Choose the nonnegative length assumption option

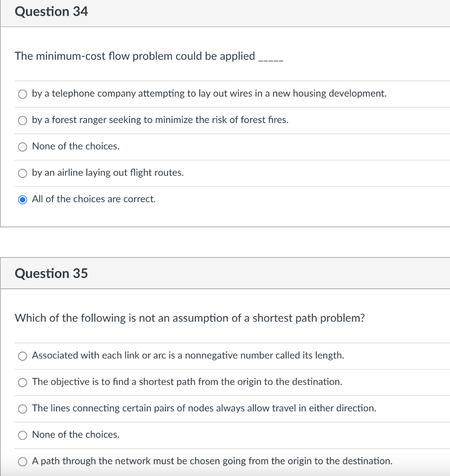[x=22, y=356]
